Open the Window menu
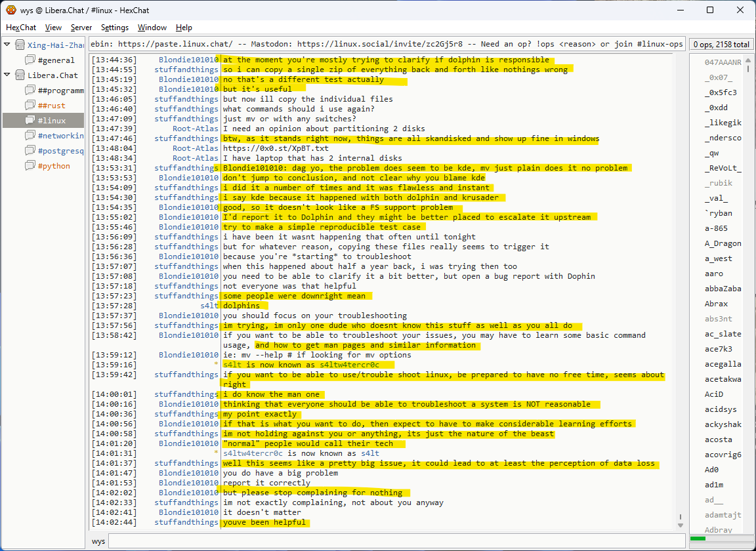 [x=152, y=28]
